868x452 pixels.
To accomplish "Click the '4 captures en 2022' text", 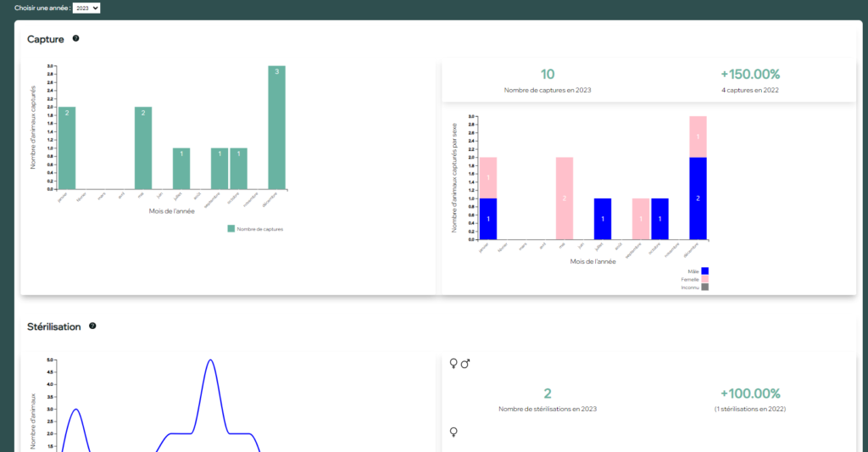I will [750, 90].
